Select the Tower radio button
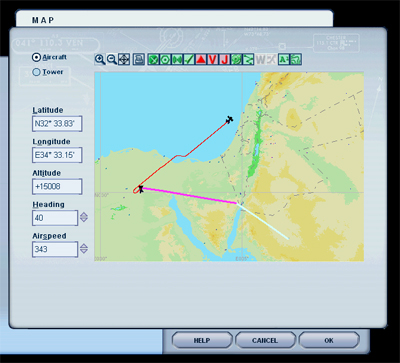The height and width of the screenshot is (363, 400). [36, 72]
